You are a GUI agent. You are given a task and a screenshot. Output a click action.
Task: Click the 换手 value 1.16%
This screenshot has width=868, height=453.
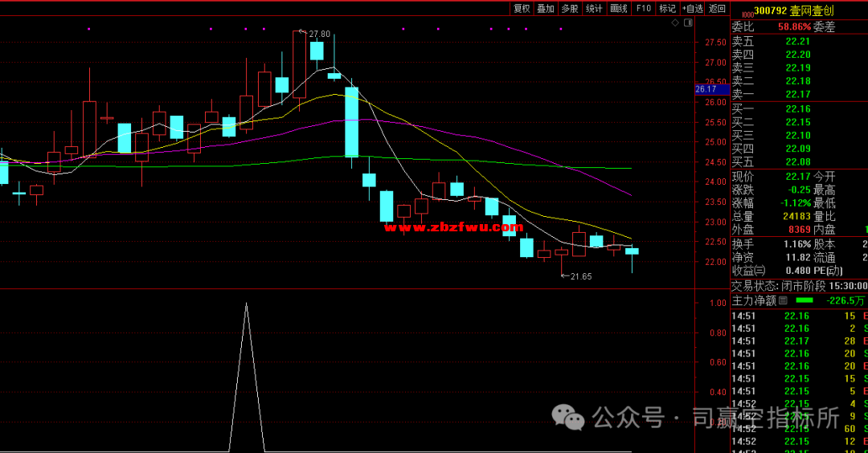click(x=797, y=244)
